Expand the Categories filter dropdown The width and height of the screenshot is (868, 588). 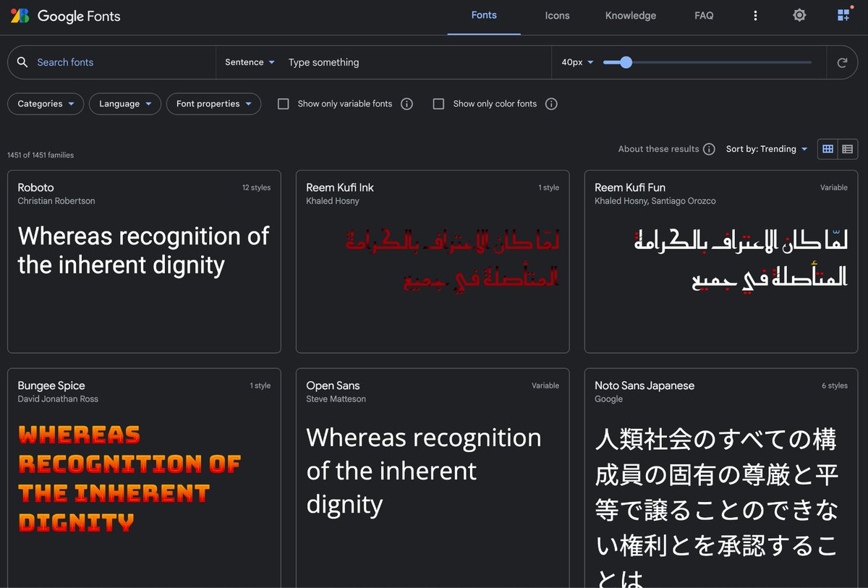pyautogui.click(x=46, y=104)
